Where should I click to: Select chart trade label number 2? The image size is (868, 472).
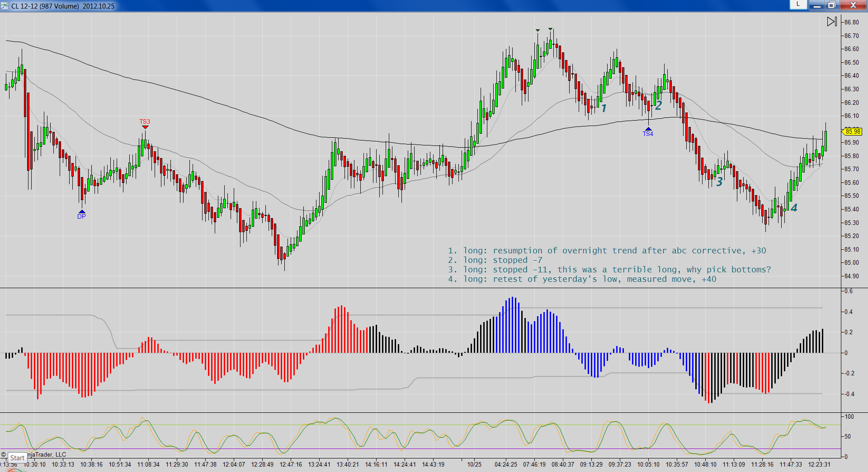659,105
